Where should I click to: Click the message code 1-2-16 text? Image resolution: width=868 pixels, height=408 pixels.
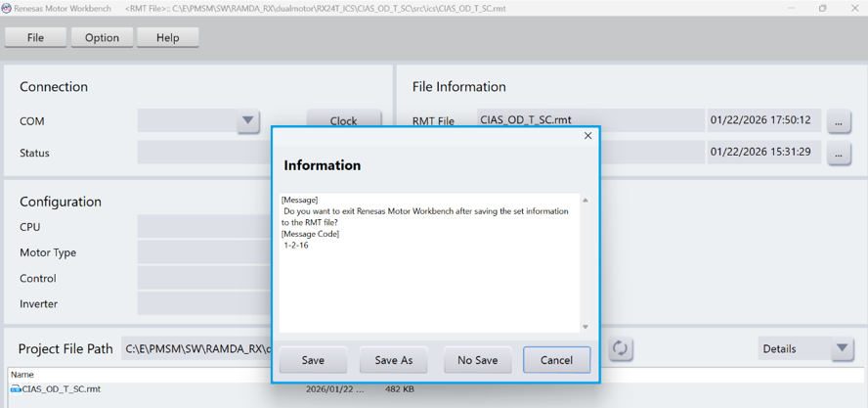(296, 245)
